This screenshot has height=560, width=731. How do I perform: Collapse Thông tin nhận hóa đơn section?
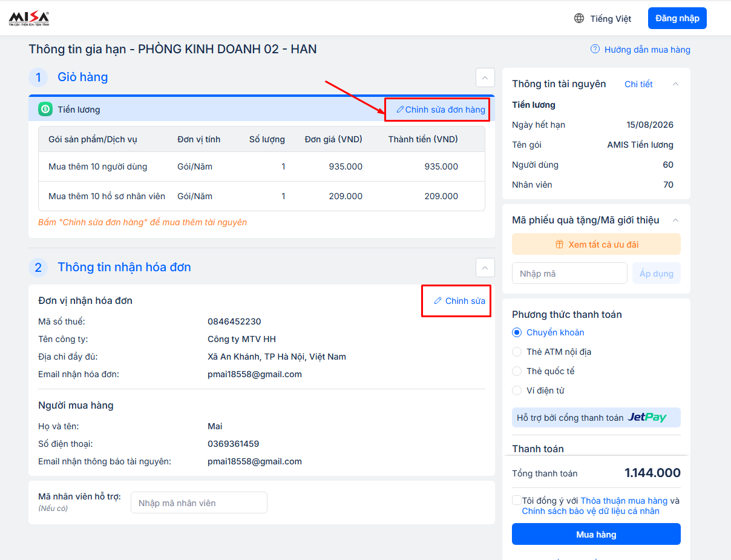[485, 268]
